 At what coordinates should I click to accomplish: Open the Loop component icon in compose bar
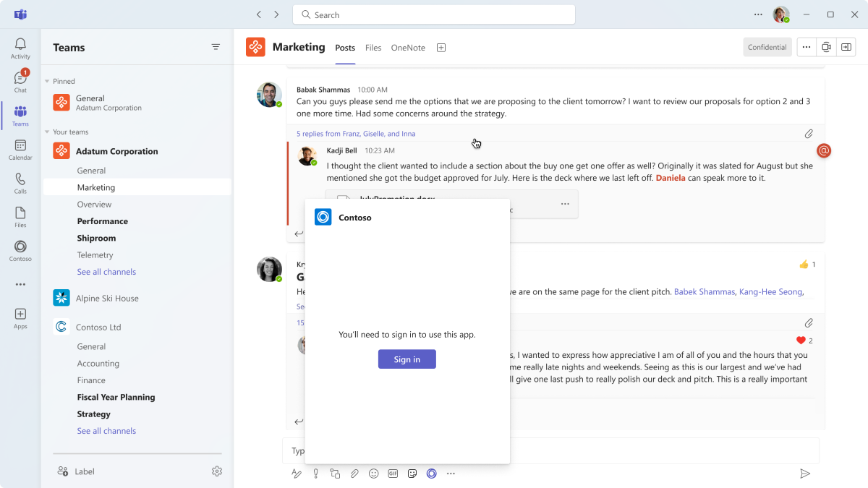335,474
